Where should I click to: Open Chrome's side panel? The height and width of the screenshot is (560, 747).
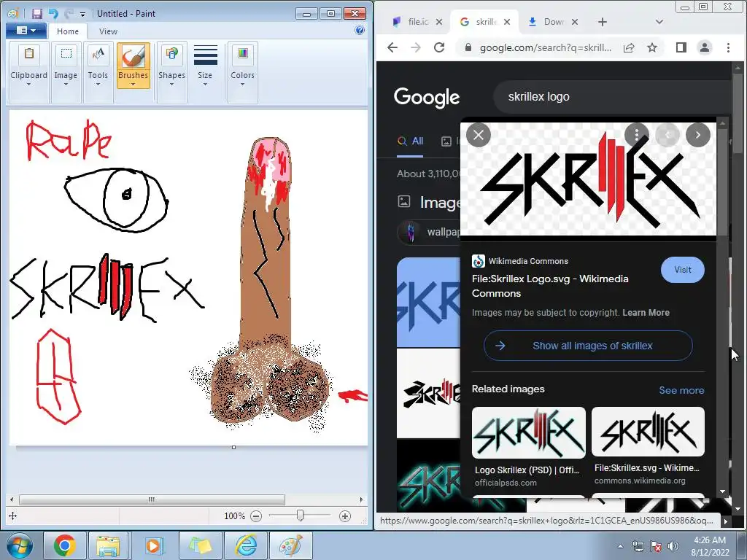pyautogui.click(x=681, y=47)
